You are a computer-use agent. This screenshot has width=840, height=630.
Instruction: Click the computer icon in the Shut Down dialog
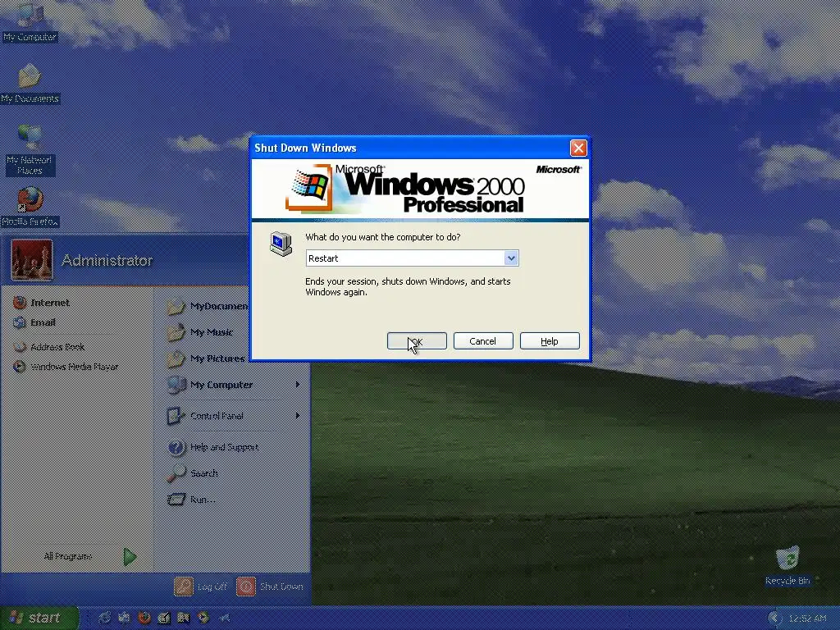[x=281, y=244]
